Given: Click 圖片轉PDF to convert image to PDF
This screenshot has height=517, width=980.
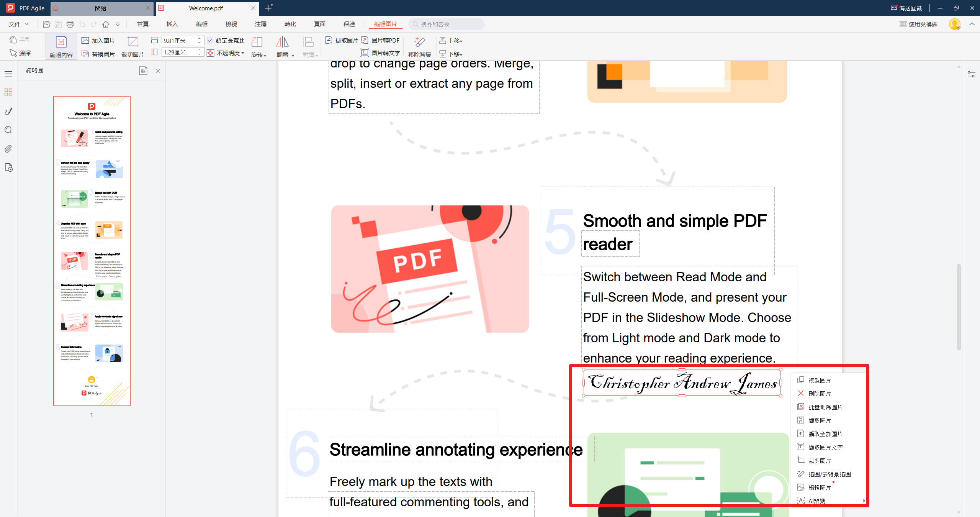Looking at the screenshot, I should pyautogui.click(x=380, y=40).
